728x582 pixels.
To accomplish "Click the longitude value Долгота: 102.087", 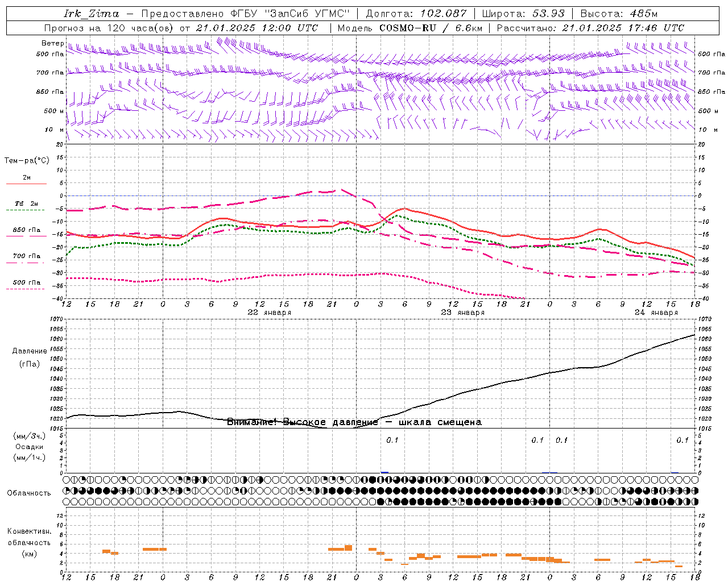I will pyautogui.click(x=416, y=14).
